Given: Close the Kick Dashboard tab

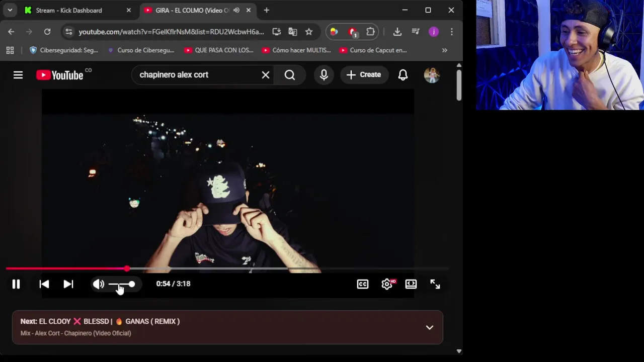Looking at the screenshot, I should [129, 10].
